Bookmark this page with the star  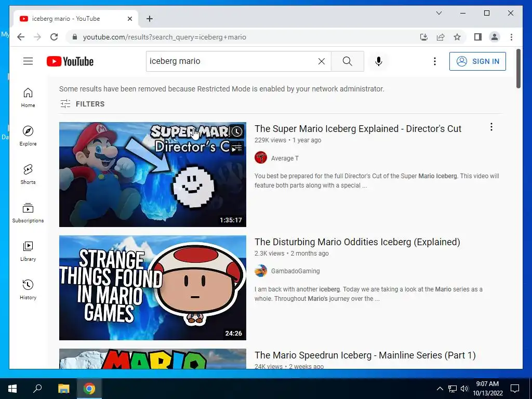click(x=457, y=37)
